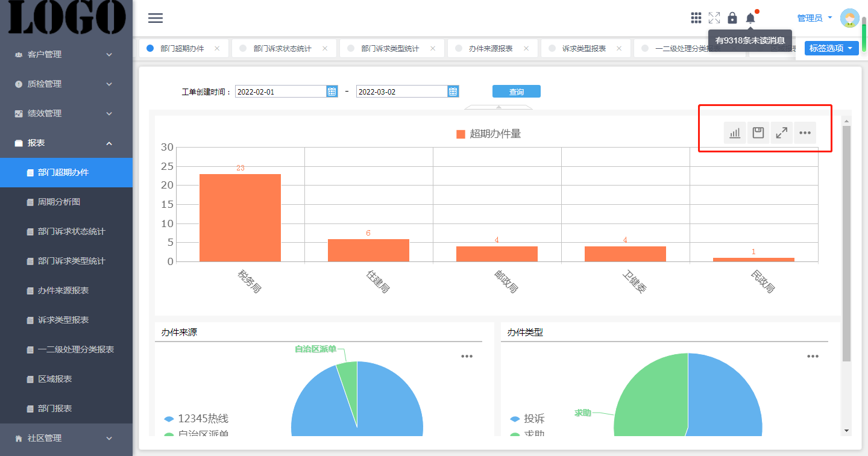Open 部门诉求状态统计 in the sidebar
This screenshot has width=868, height=456.
click(x=66, y=231)
